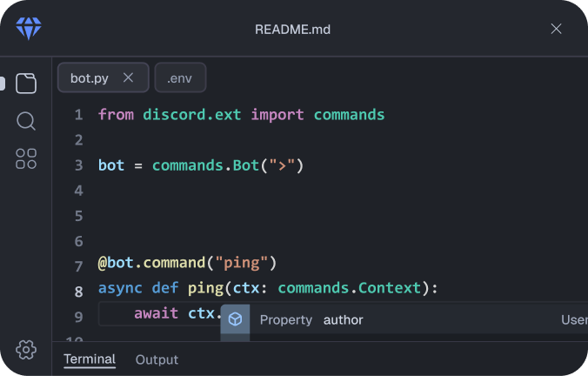Open the Terminal panel tab
This screenshot has height=376, width=588.
tap(90, 359)
